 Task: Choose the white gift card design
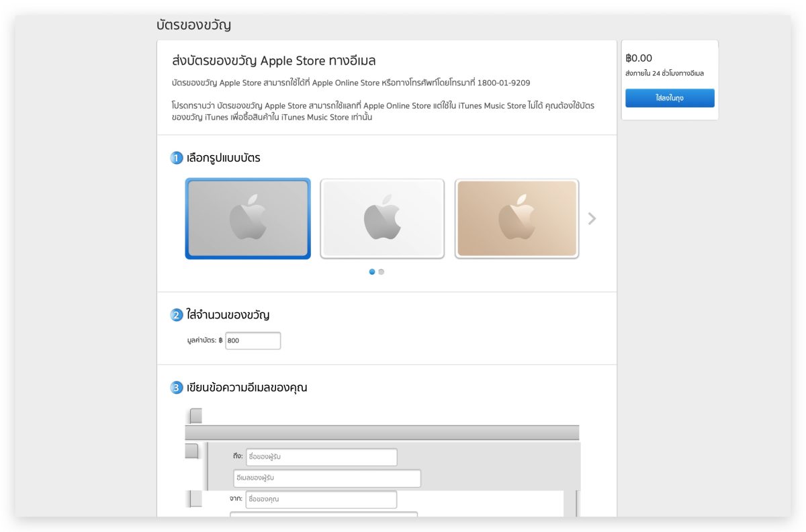click(382, 218)
